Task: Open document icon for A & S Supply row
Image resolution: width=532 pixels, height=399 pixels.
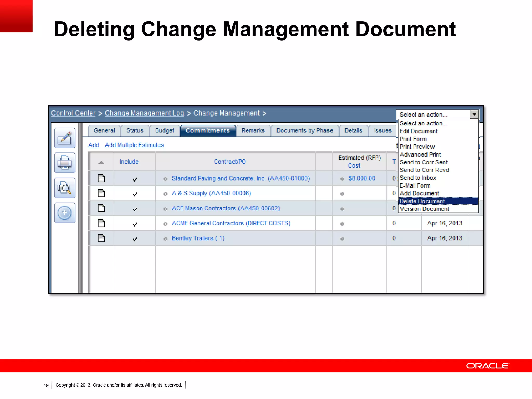Action: [101, 193]
